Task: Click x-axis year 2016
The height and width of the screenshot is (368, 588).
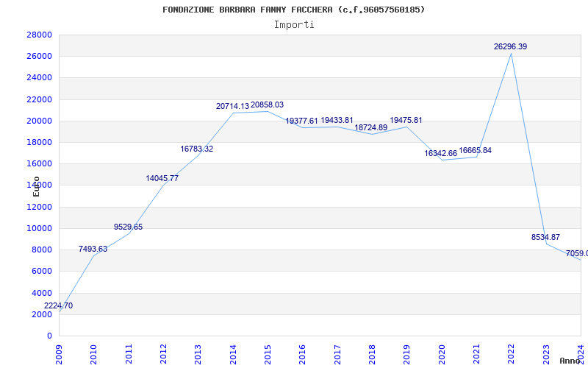Action: 303,354
